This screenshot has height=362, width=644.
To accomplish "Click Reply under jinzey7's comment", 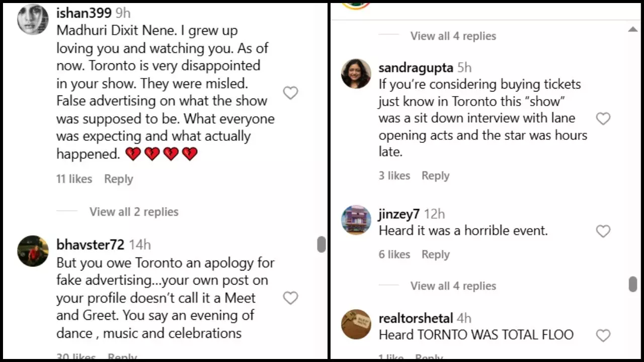I will [x=435, y=254].
